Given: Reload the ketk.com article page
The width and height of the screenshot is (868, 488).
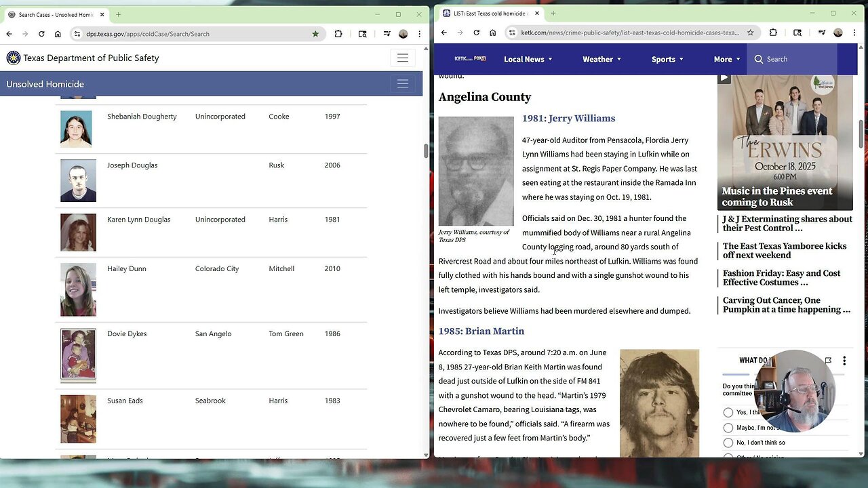Looking at the screenshot, I should coord(476,33).
